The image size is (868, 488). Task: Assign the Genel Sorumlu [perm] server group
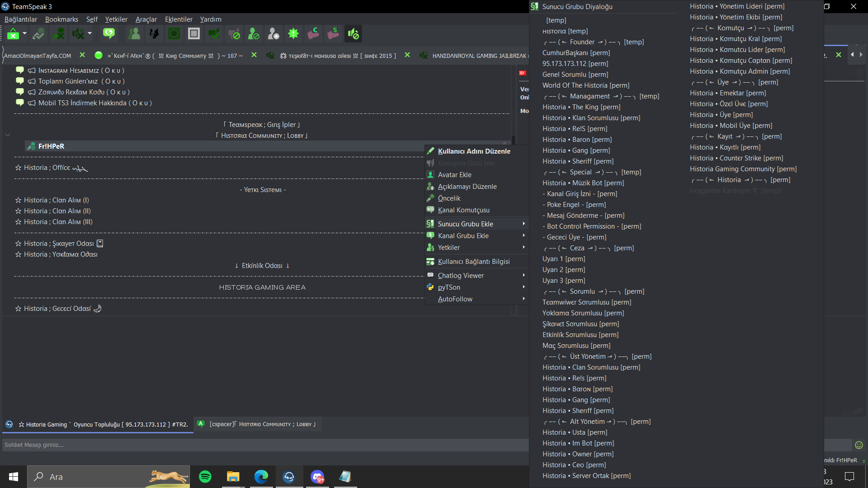tap(575, 75)
